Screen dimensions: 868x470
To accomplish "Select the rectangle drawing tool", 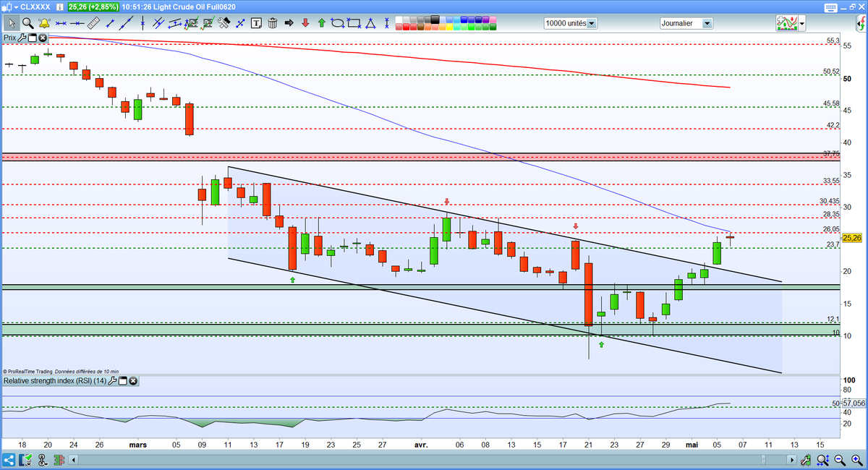I will [x=354, y=23].
